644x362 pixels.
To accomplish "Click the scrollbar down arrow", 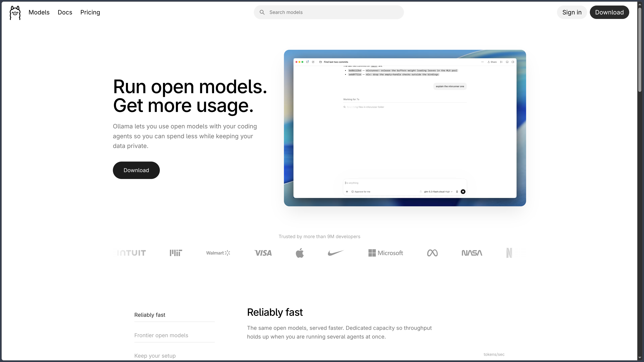I will [x=640, y=358].
